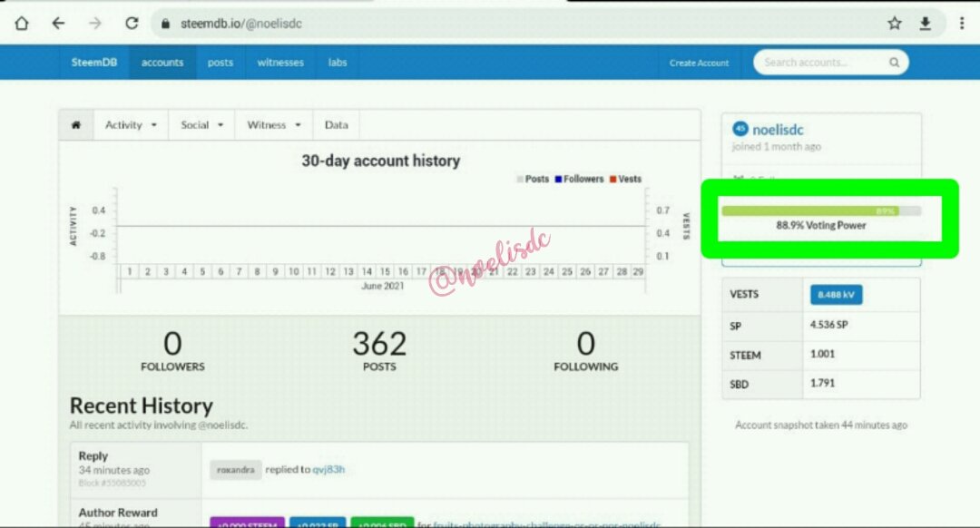This screenshot has width=980, height=528.
Task: Click the noelisdc profile name link
Action: pyautogui.click(x=778, y=130)
